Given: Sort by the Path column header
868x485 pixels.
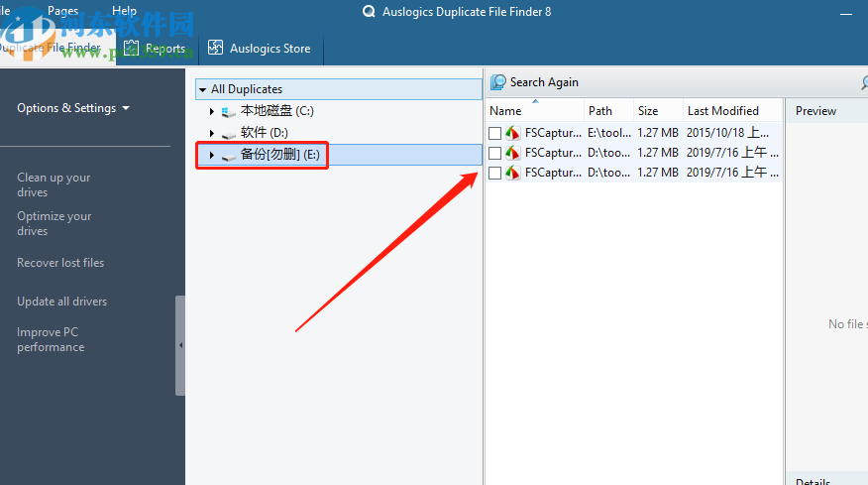Looking at the screenshot, I should [608, 111].
